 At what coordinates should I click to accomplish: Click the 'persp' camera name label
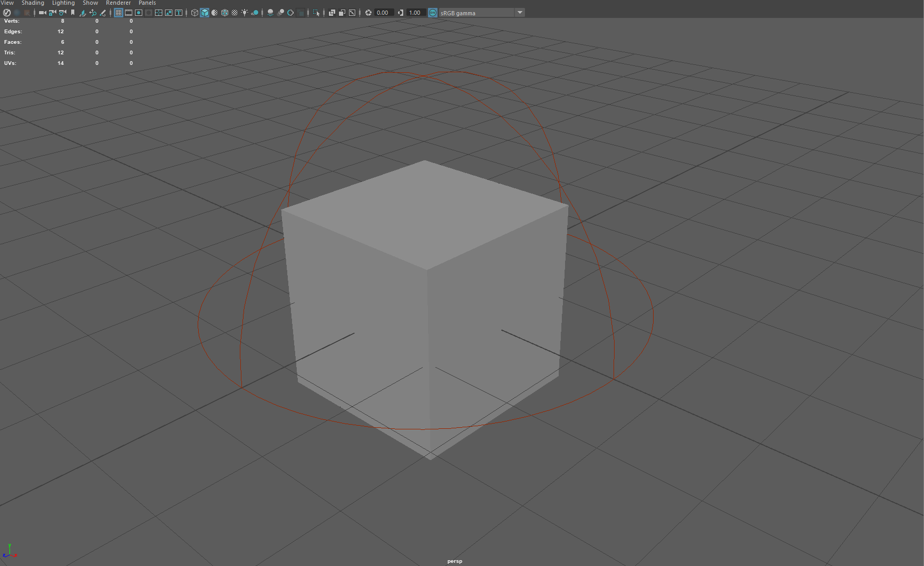click(x=455, y=561)
